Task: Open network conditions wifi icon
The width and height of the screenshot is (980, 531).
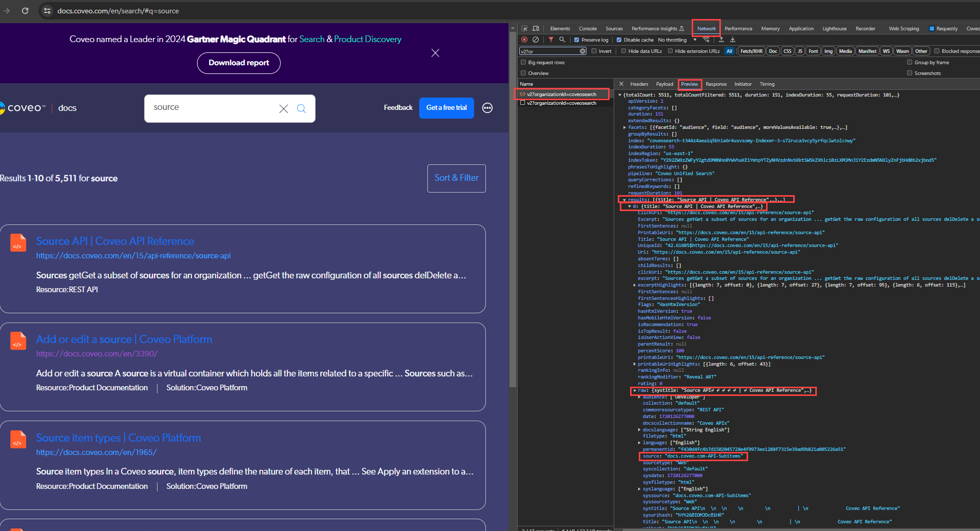Action: (707, 40)
